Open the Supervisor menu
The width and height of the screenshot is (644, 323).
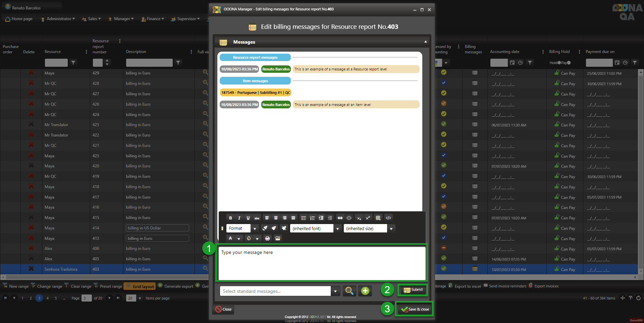[185, 19]
